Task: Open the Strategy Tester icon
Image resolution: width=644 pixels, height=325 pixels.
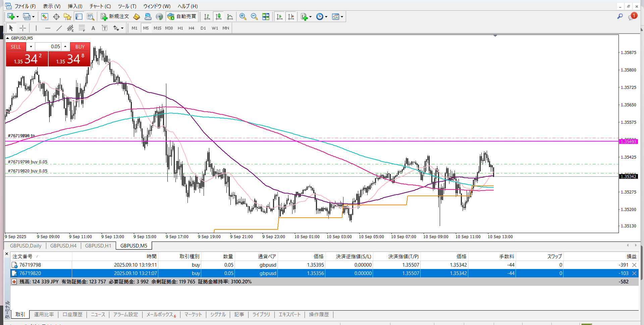Action: [x=90, y=16]
